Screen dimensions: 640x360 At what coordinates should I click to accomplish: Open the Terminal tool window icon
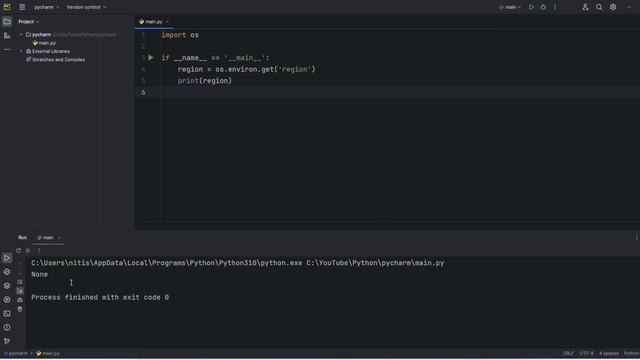click(x=7, y=313)
